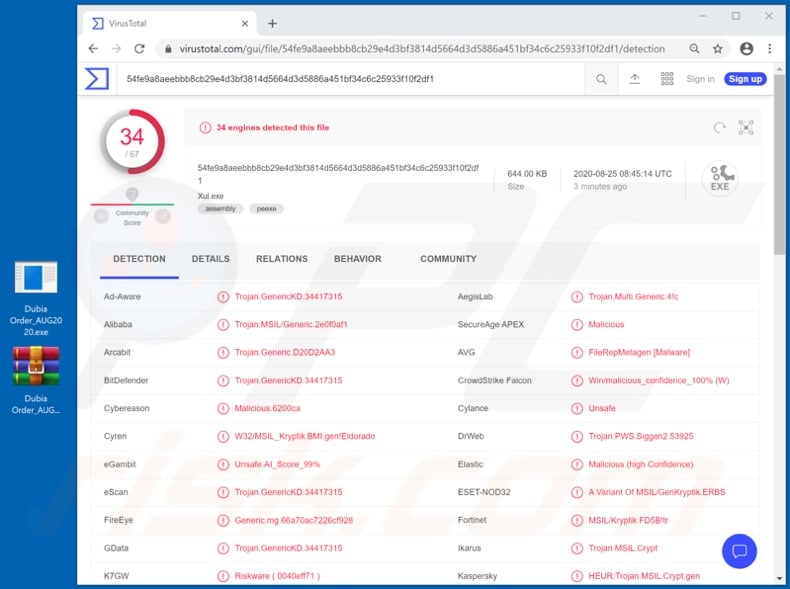Click the 644.00 KB size value

pos(527,174)
